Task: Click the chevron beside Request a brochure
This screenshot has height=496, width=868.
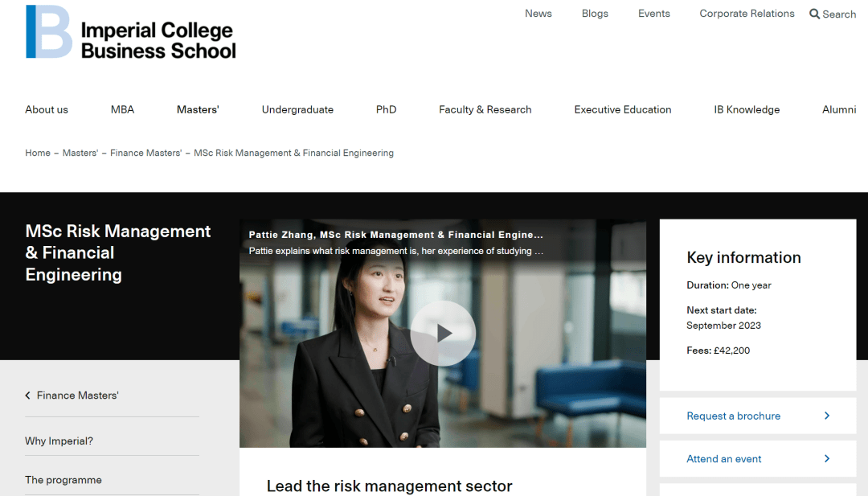Action: point(827,416)
